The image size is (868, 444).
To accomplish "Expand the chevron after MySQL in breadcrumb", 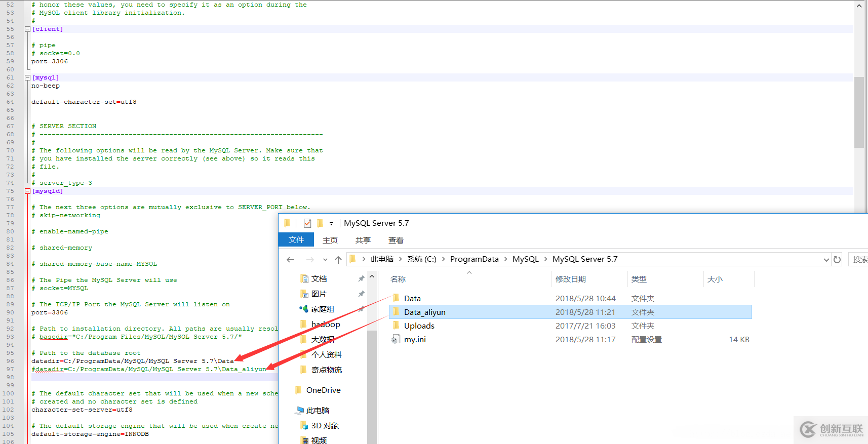I will point(546,259).
